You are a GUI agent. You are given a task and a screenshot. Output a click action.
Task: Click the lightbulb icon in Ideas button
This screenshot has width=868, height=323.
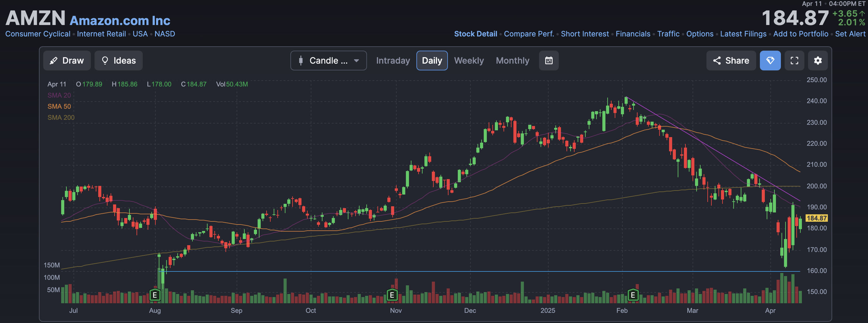[x=105, y=61]
